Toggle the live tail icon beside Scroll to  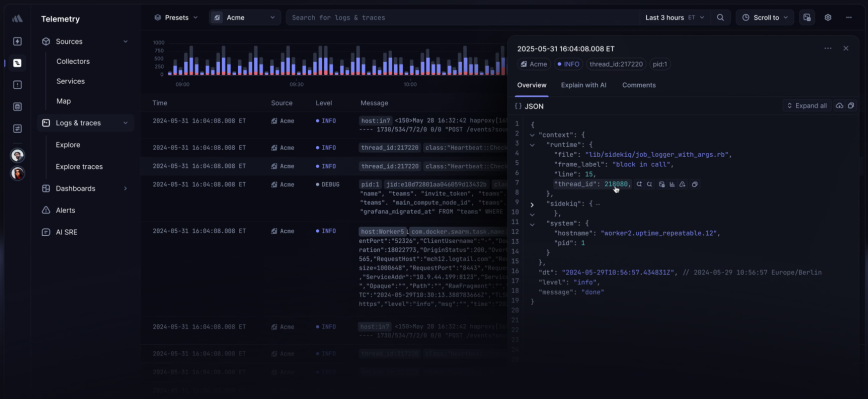point(807,18)
